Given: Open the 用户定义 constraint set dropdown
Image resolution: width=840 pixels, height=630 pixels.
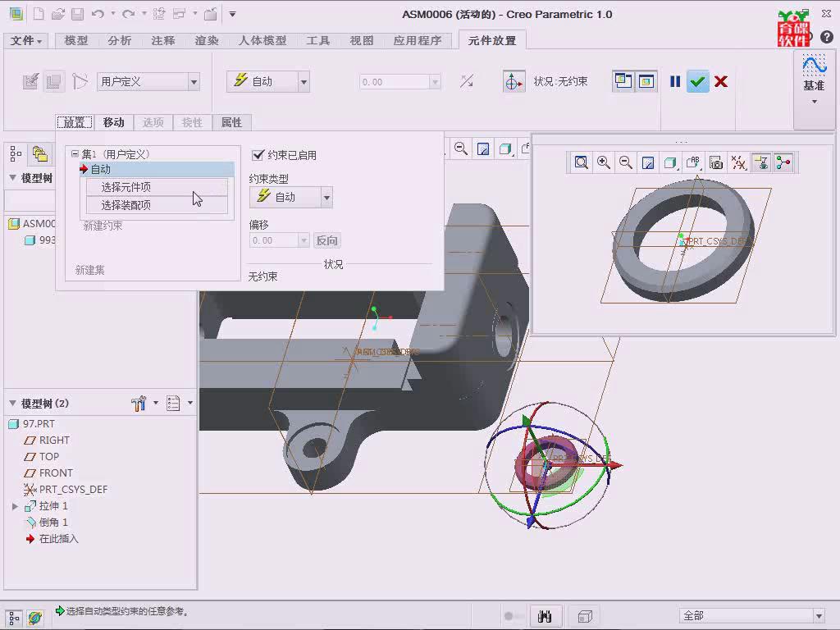Looking at the screenshot, I should click(x=194, y=82).
